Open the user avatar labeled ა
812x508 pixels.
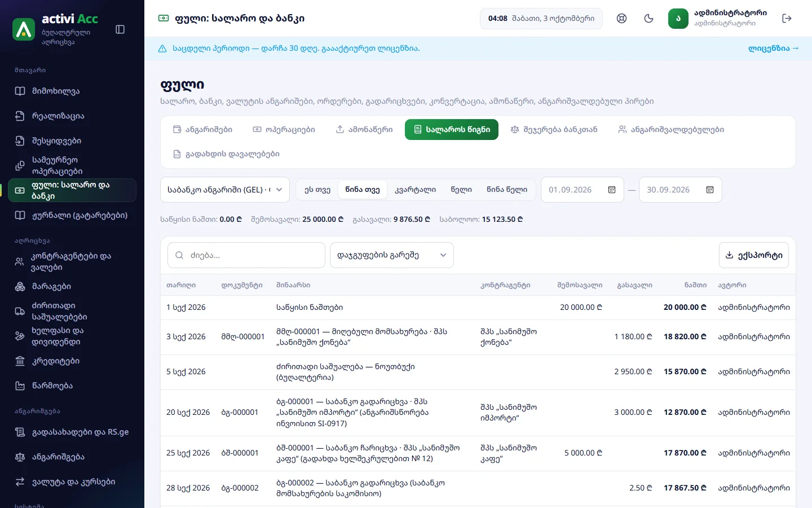(x=678, y=19)
